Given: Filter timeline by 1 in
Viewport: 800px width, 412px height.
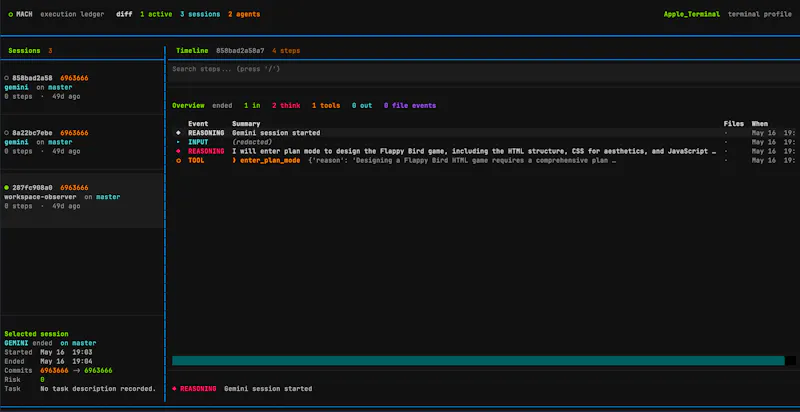Looking at the screenshot, I should (252, 106).
